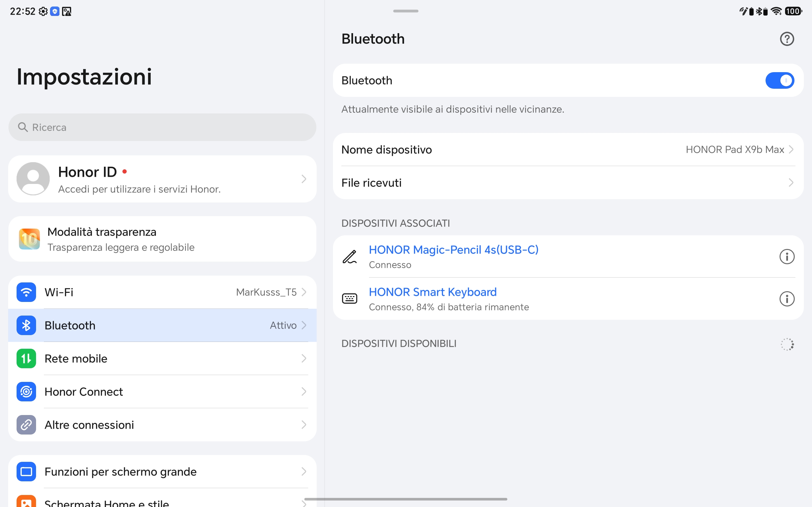The width and height of the screenshot is (812, 507).
Task: Tap the Magic-Pencil pen icon
Action: tap(349, 257)
